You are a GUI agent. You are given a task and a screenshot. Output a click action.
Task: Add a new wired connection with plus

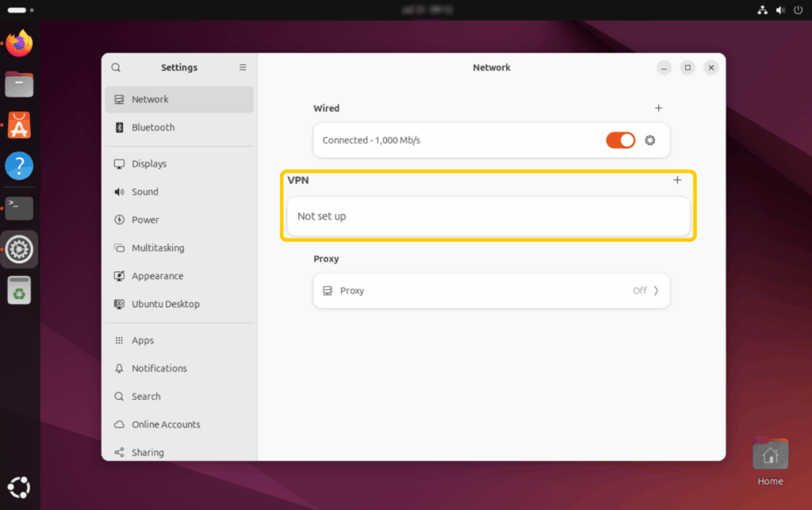(658, 108)
